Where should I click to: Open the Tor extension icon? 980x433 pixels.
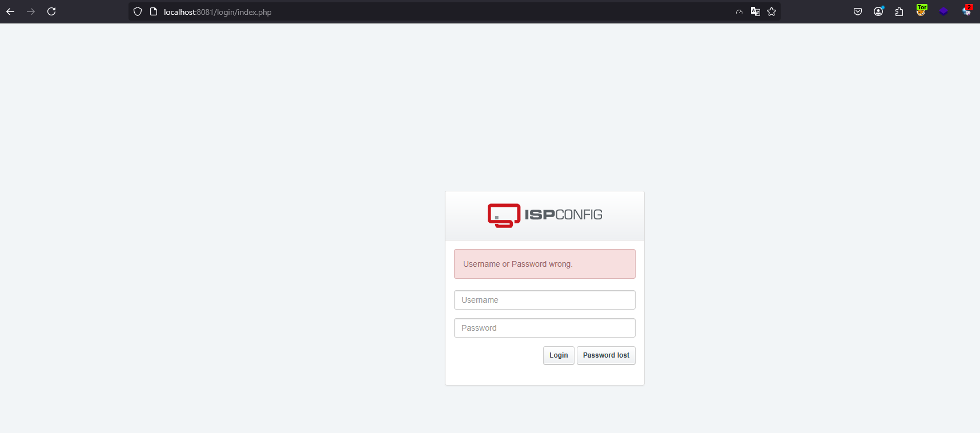pyautogui.click(x=921, y=10)
